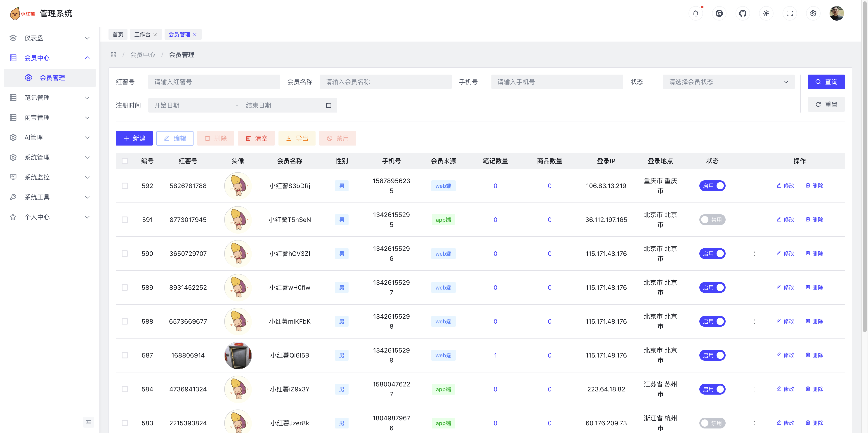The width and height of the screenshot is (868, 433).
Task: Collapse sidebar using the bottom fold icon
Action: pyautogui.click(x=89, y=422)
